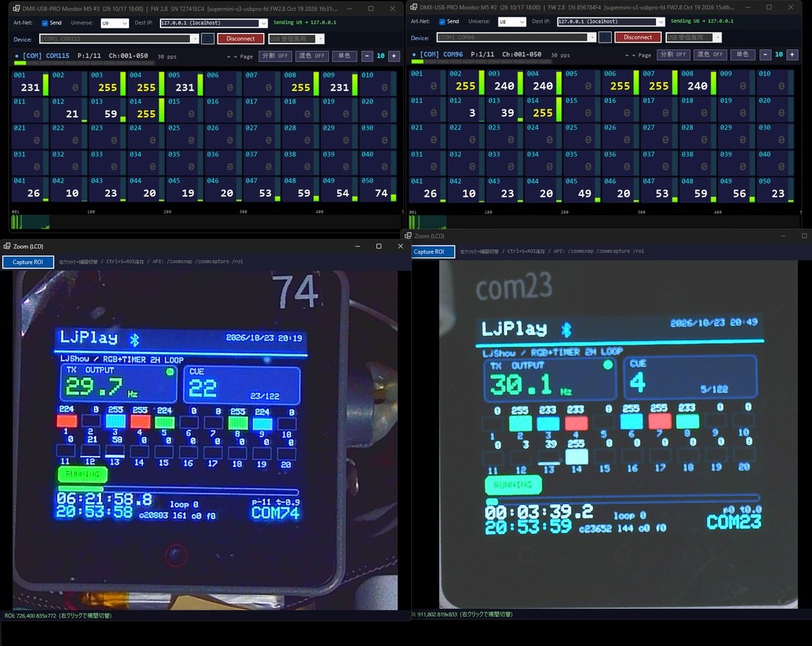Select channel 013 cell valued 39 in Monitor #2
The image size is (812, 646).
tap(504, 109)
